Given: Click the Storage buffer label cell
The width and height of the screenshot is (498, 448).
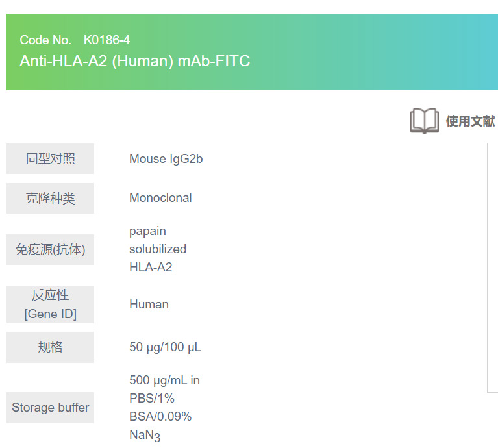Looking at the screenshot, I should coord(50,408).
